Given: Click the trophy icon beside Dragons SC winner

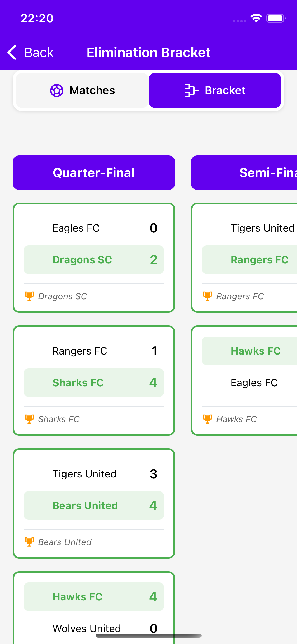Looking at the screenshot, I should click(x=29, y=295).
